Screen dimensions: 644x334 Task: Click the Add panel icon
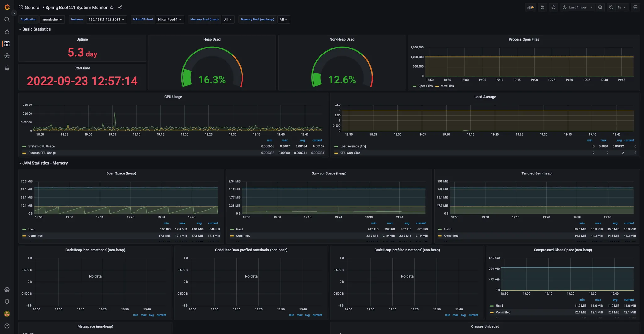tap(530, 8)
